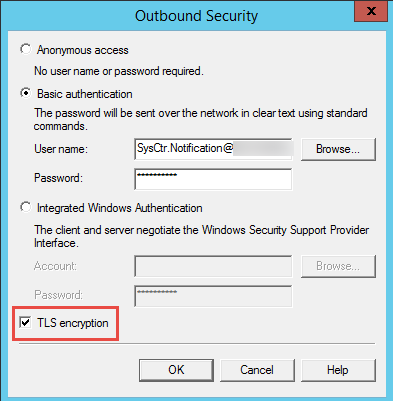This screenshot has width=393, height=401.
Task: Click the "User name:" label
Action: tap(61, 149)
